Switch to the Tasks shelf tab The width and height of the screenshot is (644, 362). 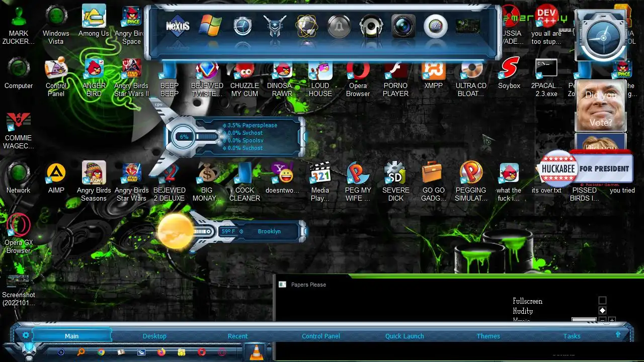(572, 336)
